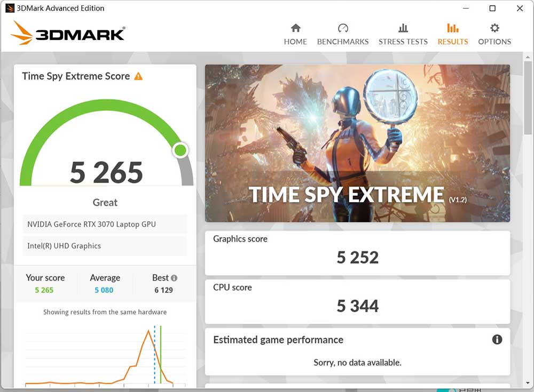Click Best value 6 129
Image resolution: width=534 pixels, height=392 pixels.
point(163,290)
